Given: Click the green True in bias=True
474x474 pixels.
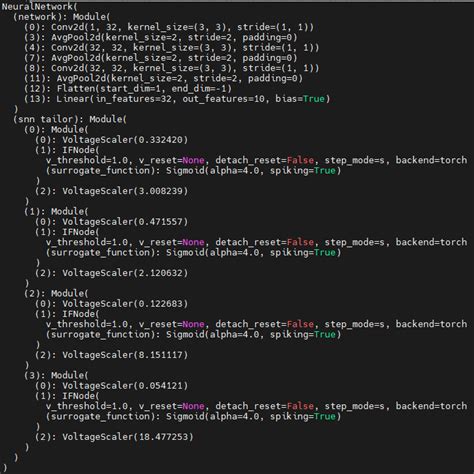Looking at the screenshot, I should [x=314, y=99].
